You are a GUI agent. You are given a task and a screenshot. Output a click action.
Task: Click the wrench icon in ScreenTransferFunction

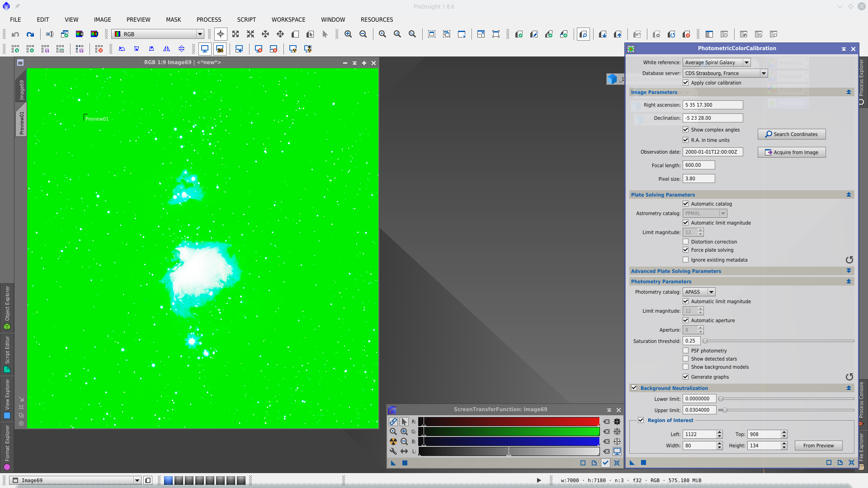tap(393, 451)
